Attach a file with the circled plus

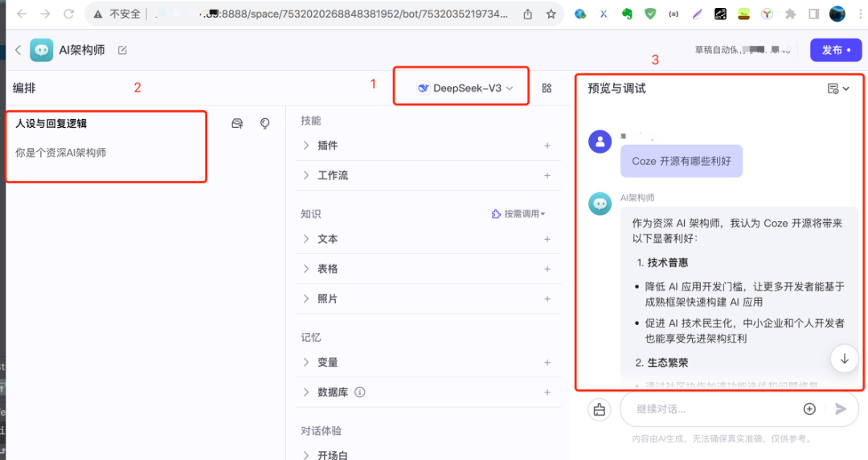[x=809, y=409]
